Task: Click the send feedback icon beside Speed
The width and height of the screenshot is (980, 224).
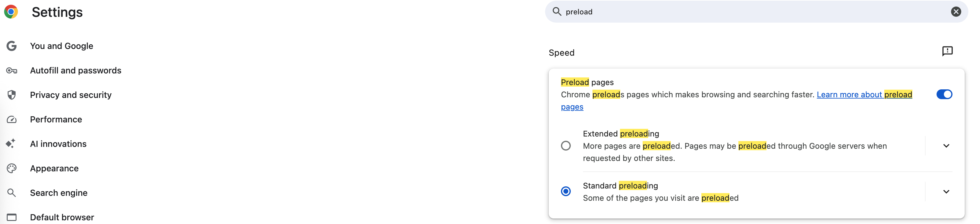Action: click(x=947, y=51)
